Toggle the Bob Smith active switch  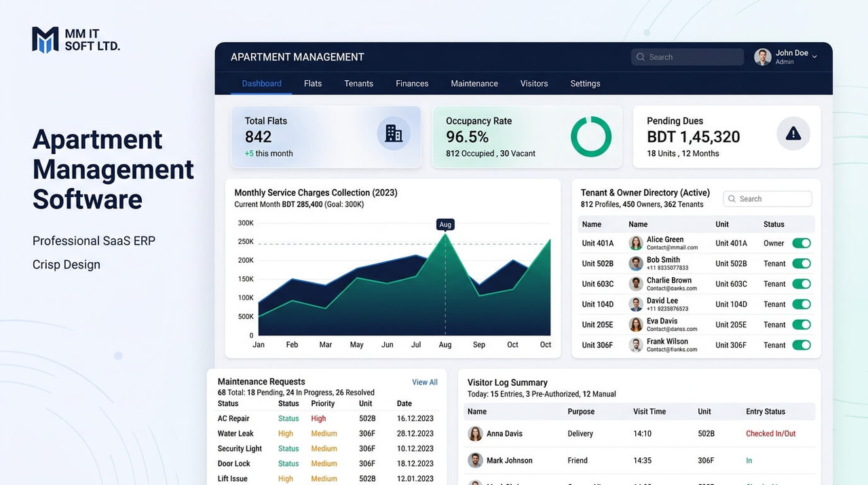(x=801, y=264)
